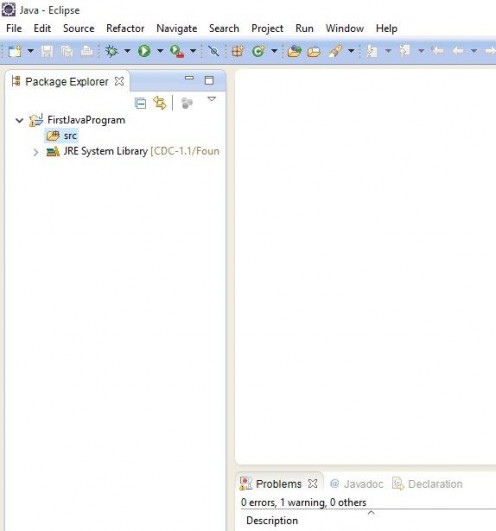Click the New Java Package icon
This screenshot has height=531, width=496.
(x=237, y=51)
